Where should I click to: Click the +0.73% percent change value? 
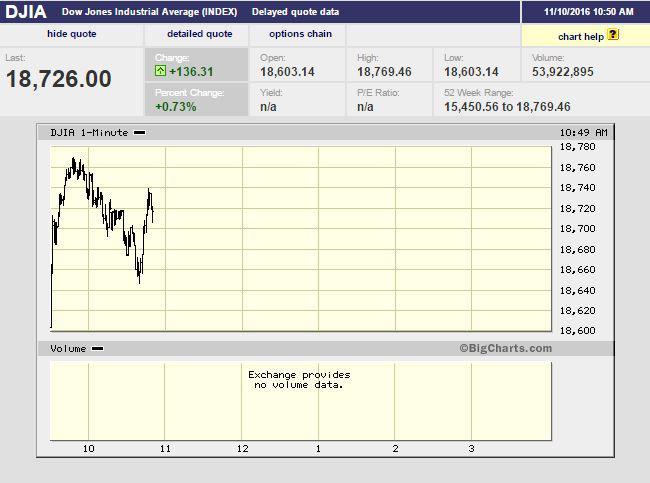176,106
